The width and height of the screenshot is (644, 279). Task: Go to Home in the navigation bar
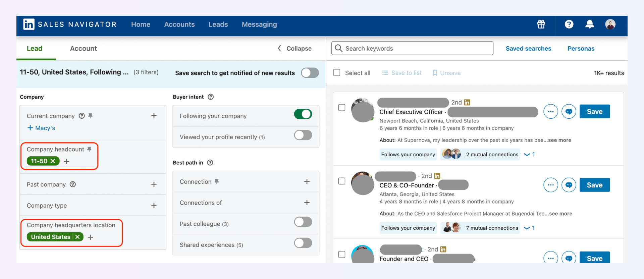(141, 24)
